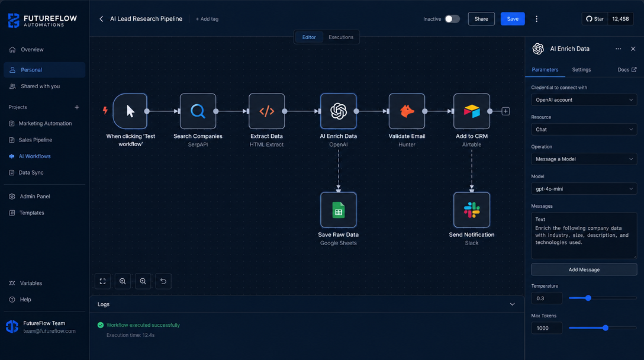The width and height of the screenshot is (644, 360).
Task: Click the red lightning trigger icon
Action: pos(105,110)
